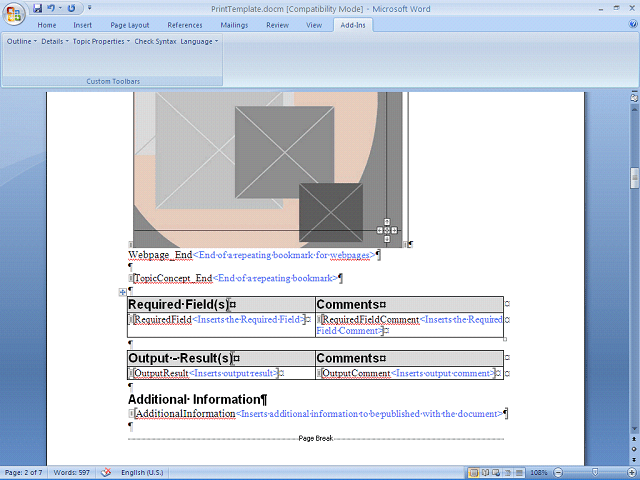Open the References ribbon tab
Image resolution: width=640 pixels, height=480 pixels.
184,25
